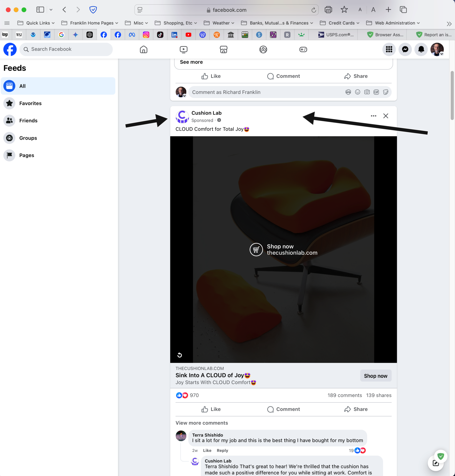The height and width of the screenshot is (476, 455).
Task: Toggle the Safari sidebar
Action: pyautogui.click(x=40, y=10)
